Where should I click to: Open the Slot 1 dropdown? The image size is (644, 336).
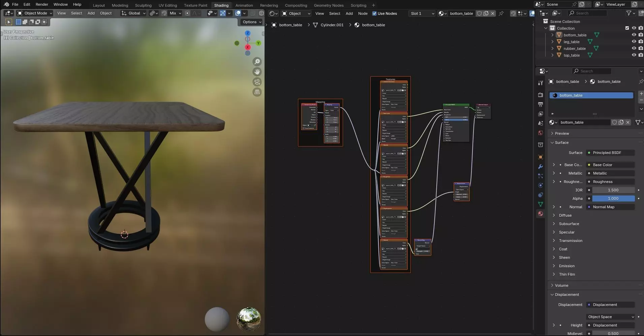(422, 13)
